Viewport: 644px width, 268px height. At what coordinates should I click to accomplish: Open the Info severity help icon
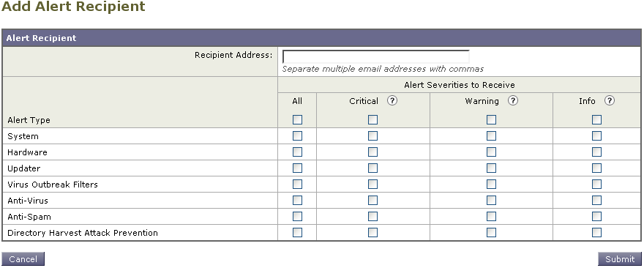click(x=610, y=101)
